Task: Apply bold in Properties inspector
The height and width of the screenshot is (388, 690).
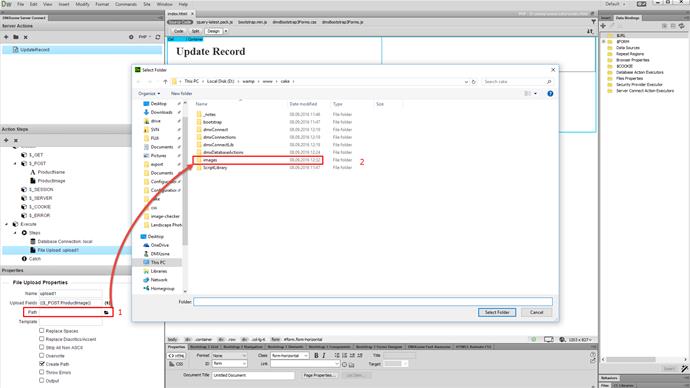Action: pyautogui.click(x=316, y=355)
